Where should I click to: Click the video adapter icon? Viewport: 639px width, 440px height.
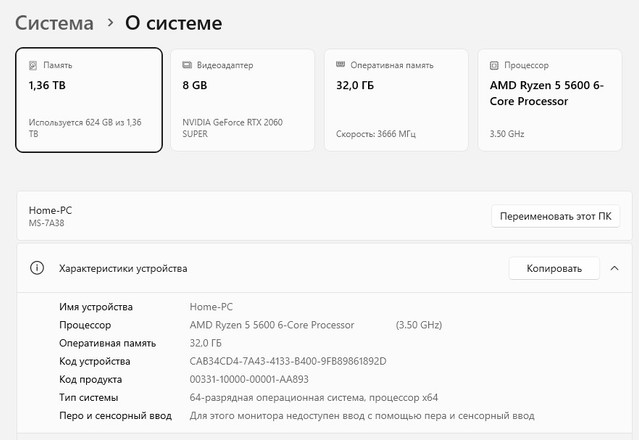click(x=187, y=65)
